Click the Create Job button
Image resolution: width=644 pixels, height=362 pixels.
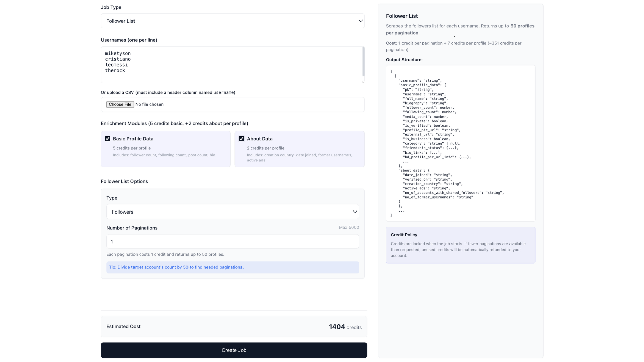click(x=234, y=350)
